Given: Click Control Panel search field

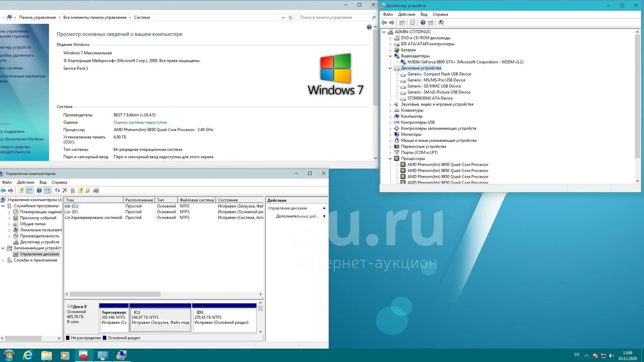Looking at the screenshot, I should [336, 17].
